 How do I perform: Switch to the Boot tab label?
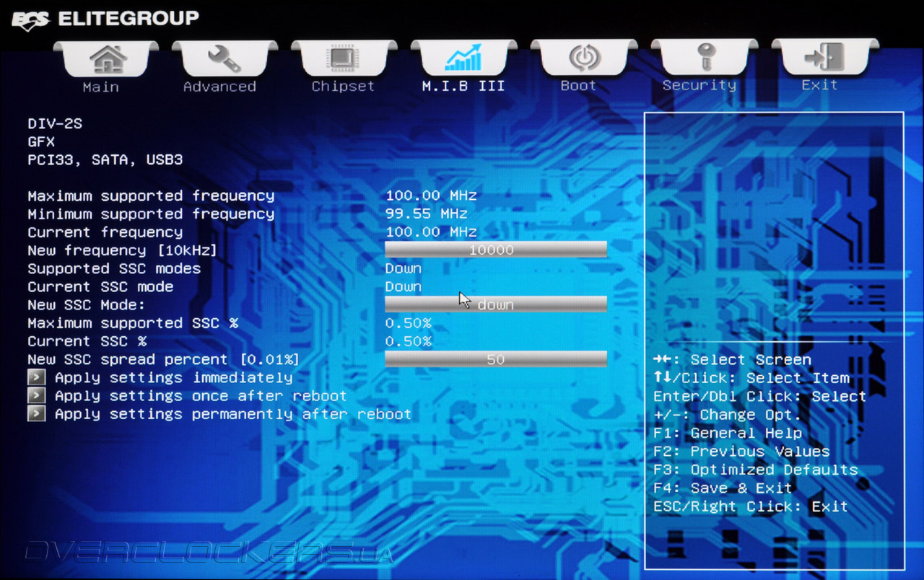pos(579,85)
